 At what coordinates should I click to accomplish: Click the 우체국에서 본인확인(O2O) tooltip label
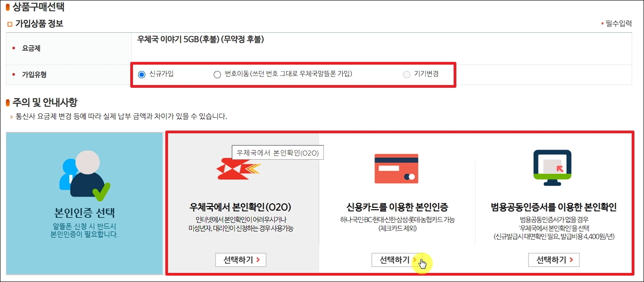(278, 153)
